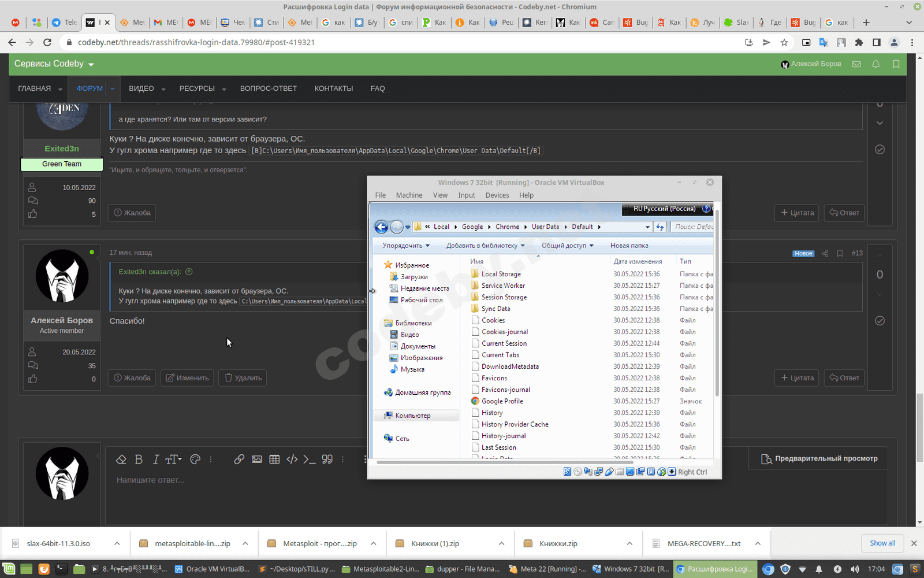Insert a table in the reply editor
This screenshot has height=578, width=924.
pyautogui.click(x=274, y=459)
